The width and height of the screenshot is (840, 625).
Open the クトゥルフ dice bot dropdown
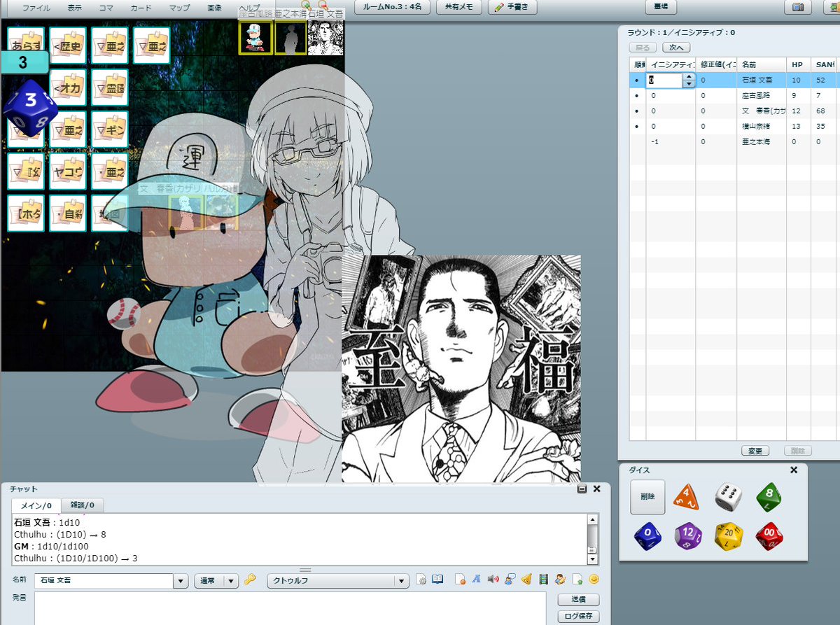(338, 581)
